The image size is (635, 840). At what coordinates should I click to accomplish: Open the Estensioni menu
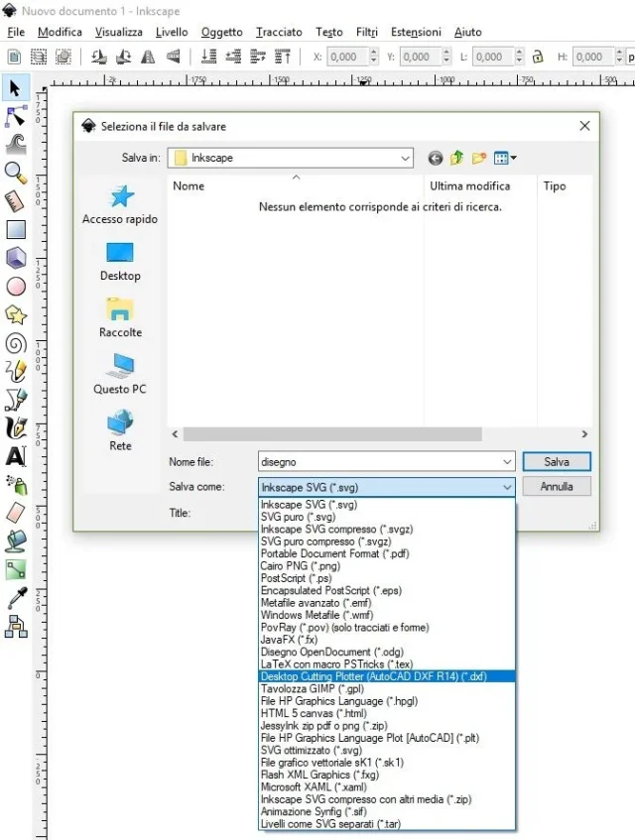click(416, 32)
